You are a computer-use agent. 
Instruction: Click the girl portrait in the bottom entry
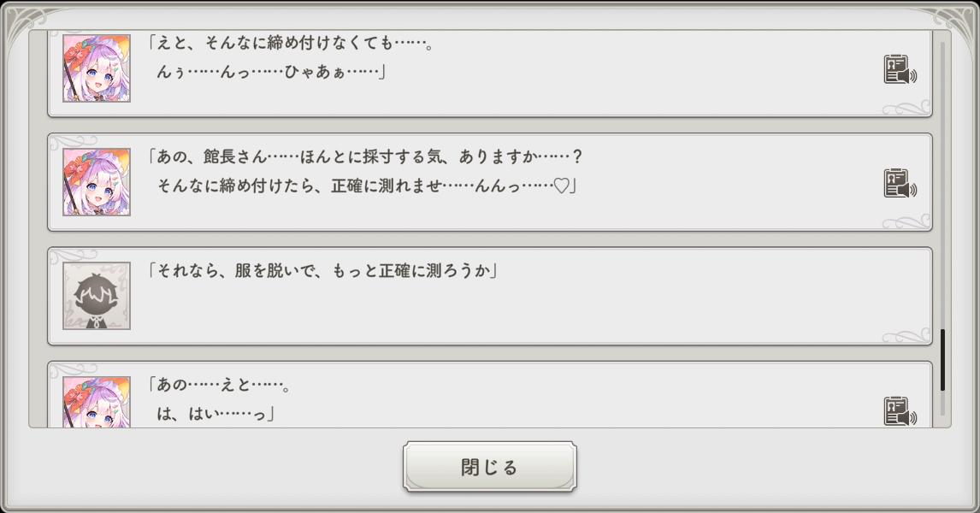coord(97,402)
